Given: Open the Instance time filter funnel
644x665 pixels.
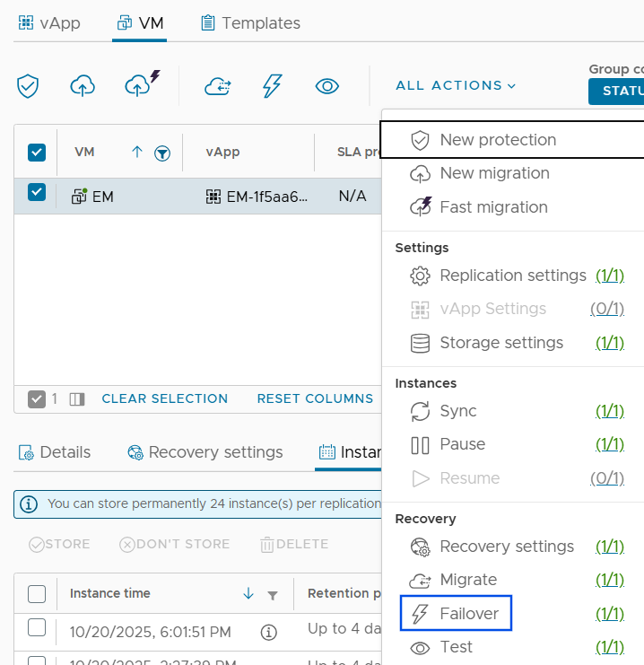Looking at the screenshot, I should pos(273,595).
